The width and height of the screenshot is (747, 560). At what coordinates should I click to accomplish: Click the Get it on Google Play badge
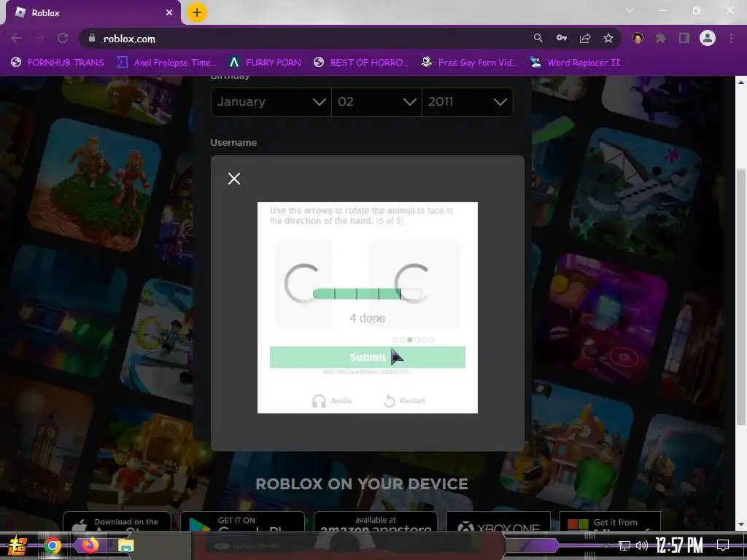click(x=242, y=521)
